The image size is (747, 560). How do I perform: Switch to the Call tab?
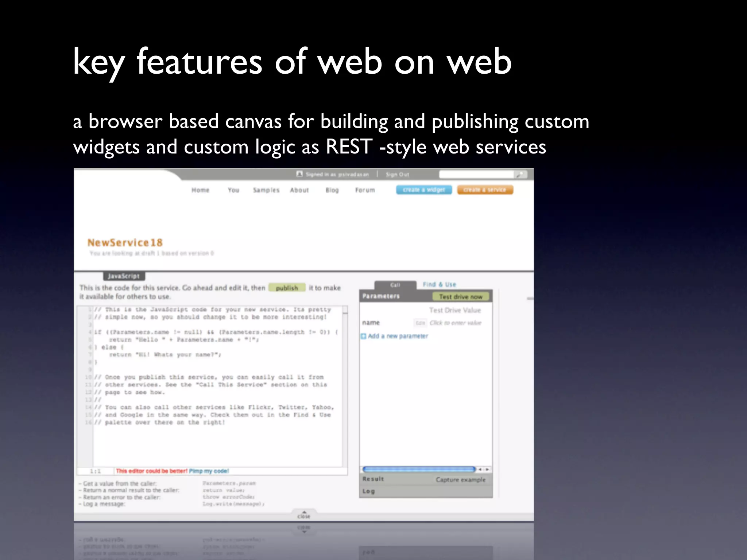click(395, 285)
